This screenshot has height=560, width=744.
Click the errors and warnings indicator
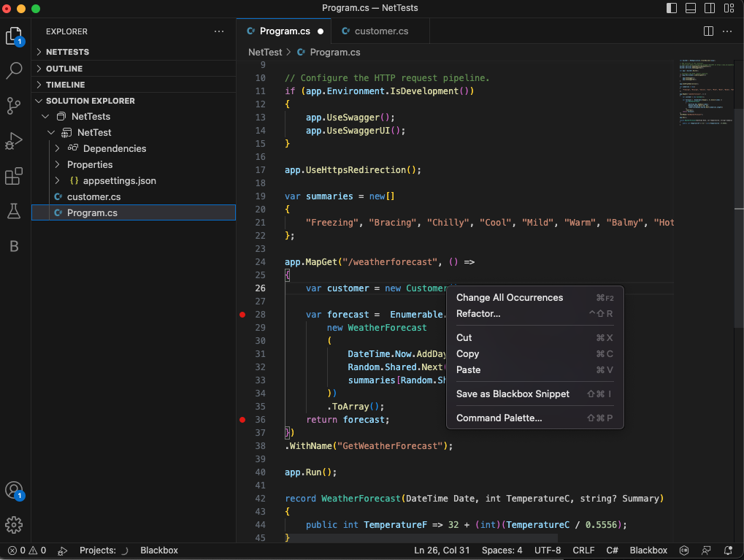(26, 550)
